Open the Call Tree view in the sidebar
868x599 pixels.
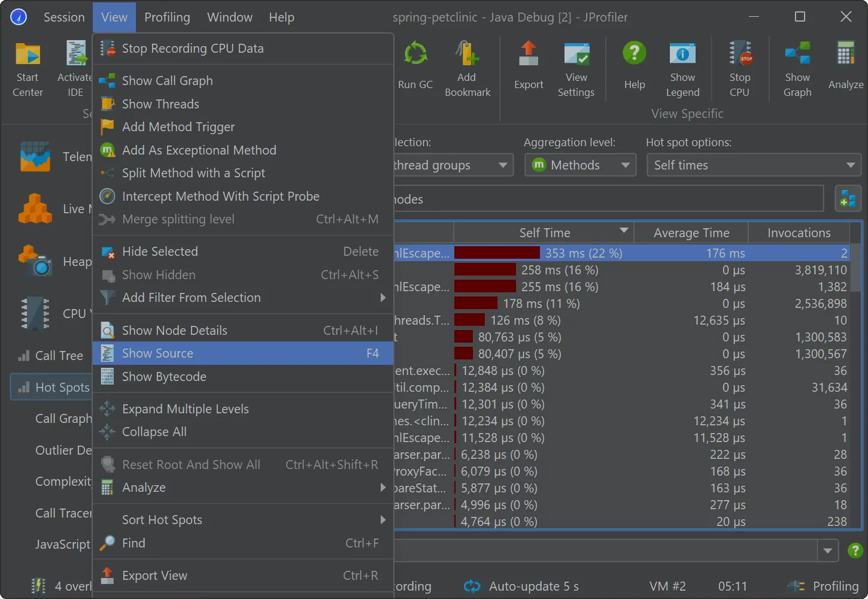click(x=51, y=356)
